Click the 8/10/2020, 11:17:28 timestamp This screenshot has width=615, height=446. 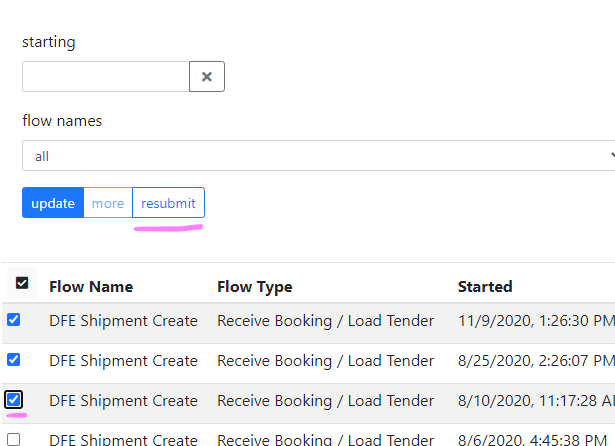536,401
